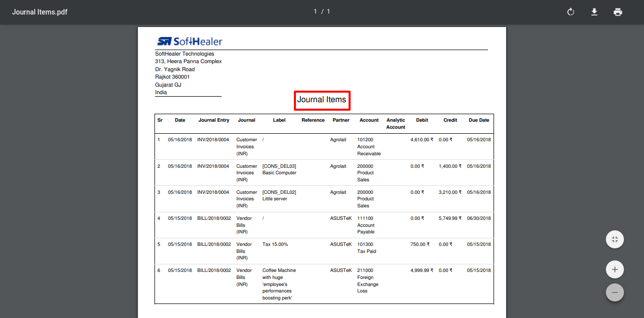Image resolution: width=644 pixels, height=318 pixels.
Task: Zoom out of the PDF
Action: point(615,292)
